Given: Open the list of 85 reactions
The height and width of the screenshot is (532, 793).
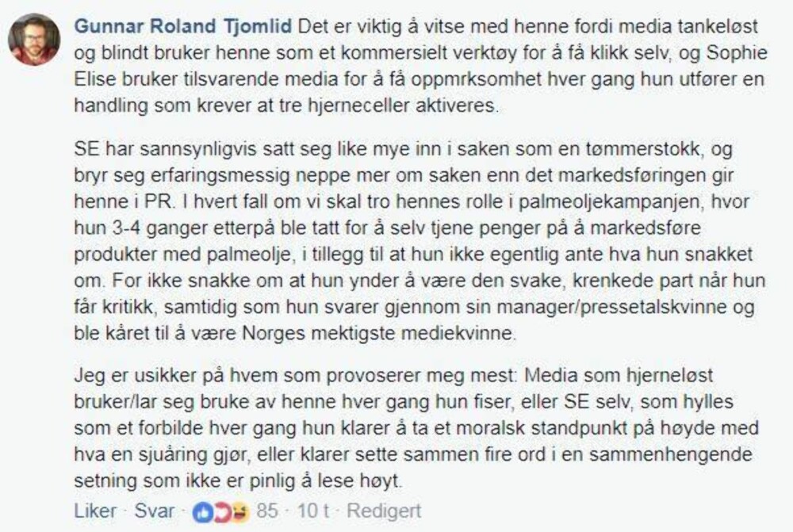Looking at the screenshot, I should pyautogui.click(x=267, y=511).
